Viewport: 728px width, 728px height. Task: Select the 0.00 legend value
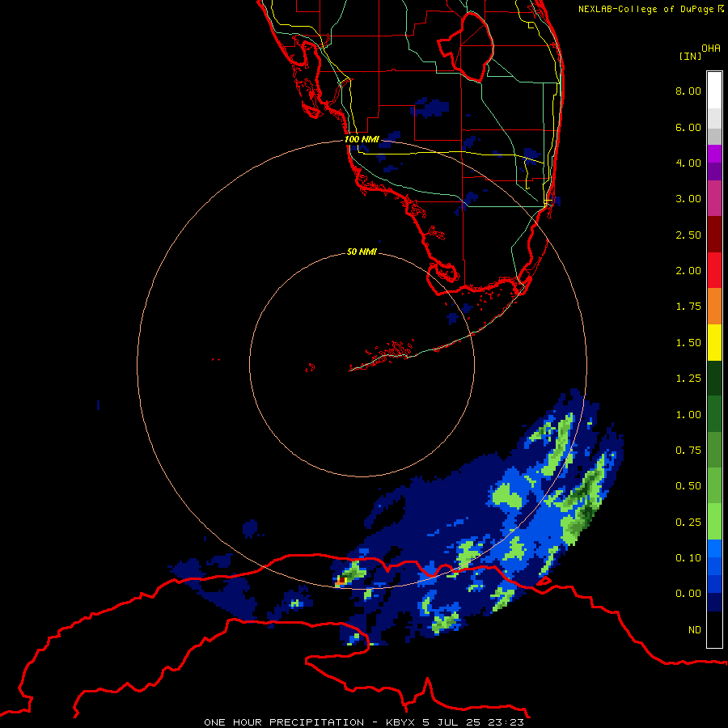tap(688, 594)
